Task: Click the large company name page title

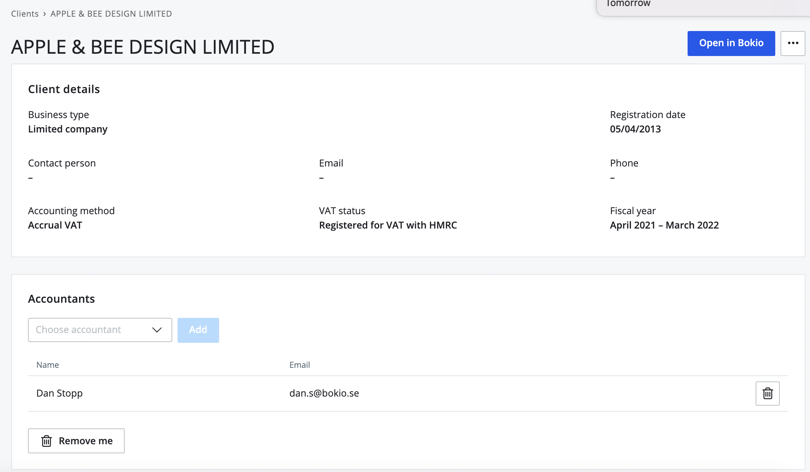Action: point(143,47)
